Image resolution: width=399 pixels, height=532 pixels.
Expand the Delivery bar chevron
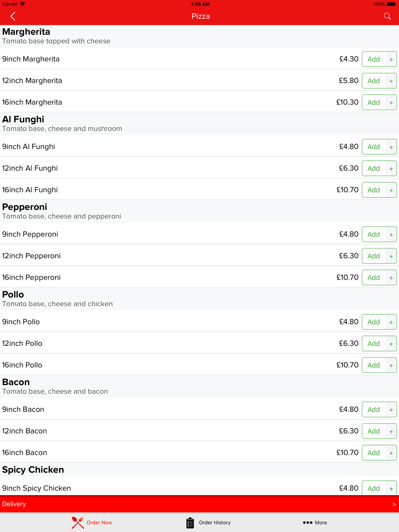pyautogui.click(x=394, y=504)
